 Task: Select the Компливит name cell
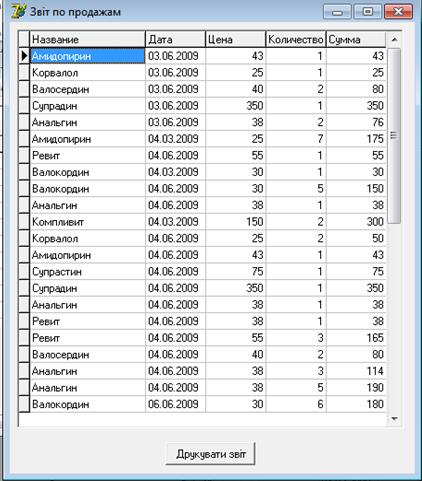[88, 222]
